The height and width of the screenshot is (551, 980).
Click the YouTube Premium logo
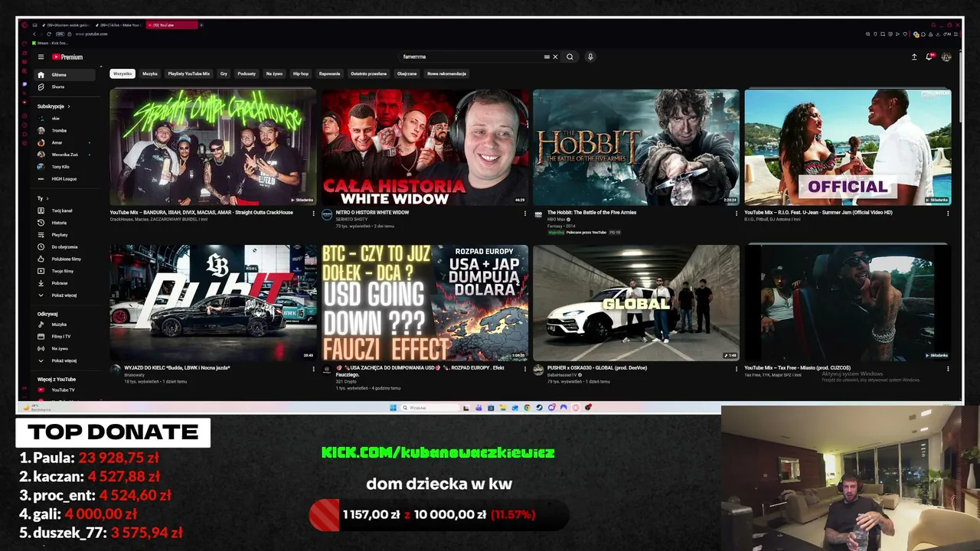point(67,57)
